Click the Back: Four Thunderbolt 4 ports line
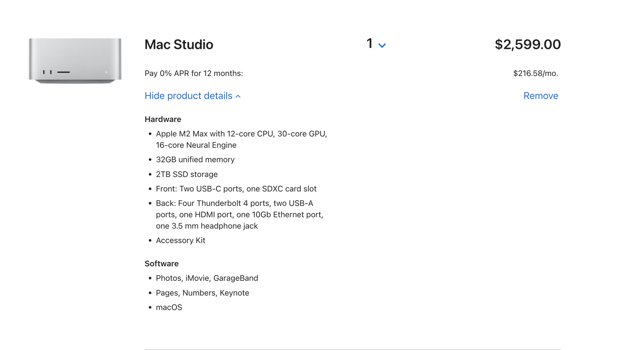The width and height of the screenshot is (644, 350). point(240,214)
